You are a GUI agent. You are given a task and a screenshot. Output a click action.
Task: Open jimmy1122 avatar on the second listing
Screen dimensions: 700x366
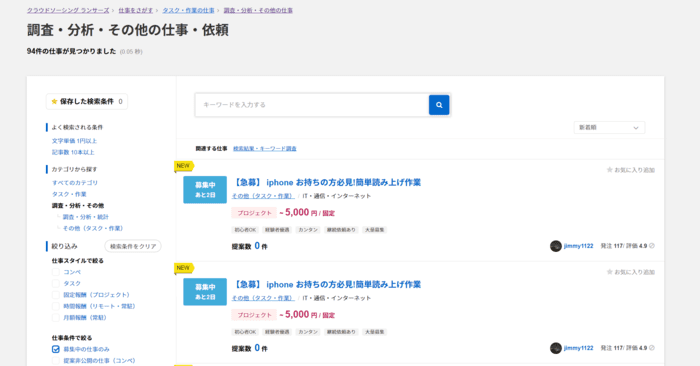(x=555, y=348)
